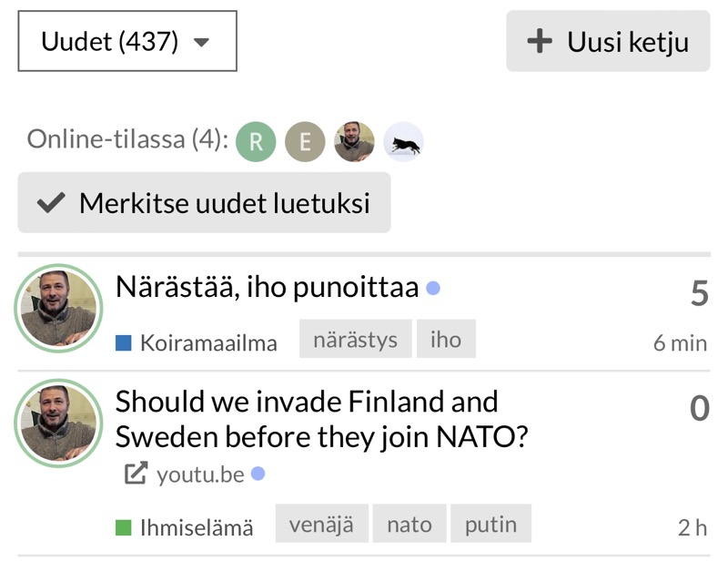This screenshot has height=561, width=728.
Task: Filter by the putin tag
Action: [490, 525]
